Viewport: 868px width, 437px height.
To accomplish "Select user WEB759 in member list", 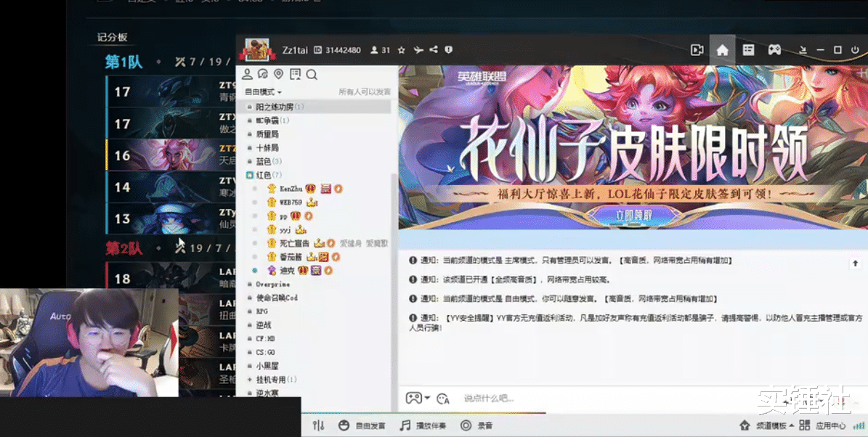I will click(291, 203).
